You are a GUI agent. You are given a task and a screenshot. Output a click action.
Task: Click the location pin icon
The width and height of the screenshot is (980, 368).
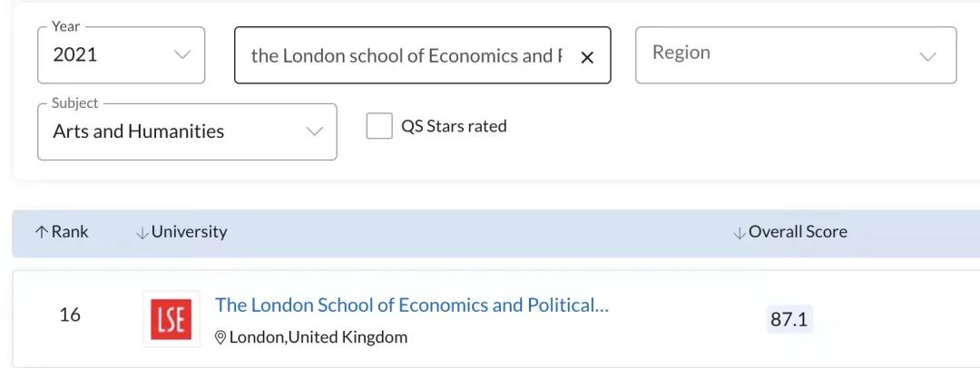(220, 337)
